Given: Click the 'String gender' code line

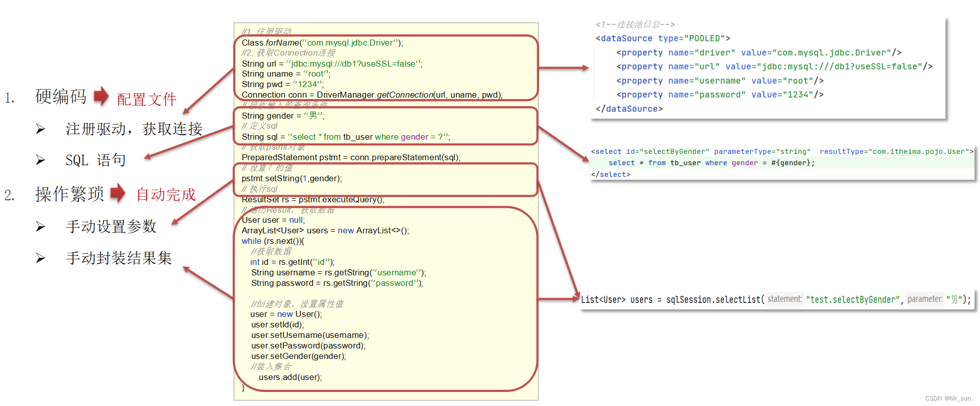Looking at the screenshot, I should click(x=283, y=116).
